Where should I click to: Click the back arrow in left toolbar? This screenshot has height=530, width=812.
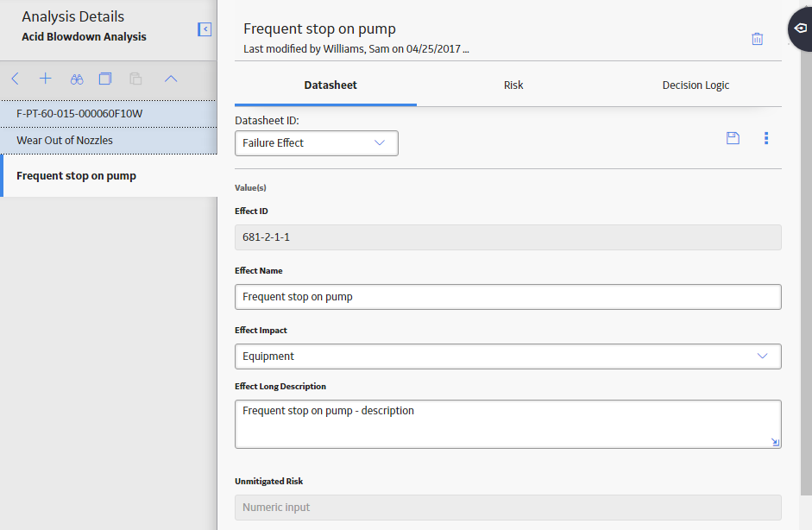15,79
